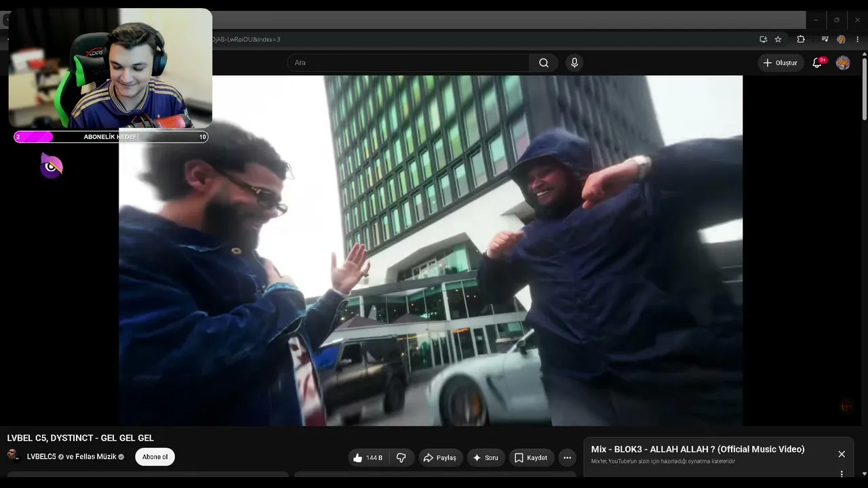Subscribe using the Abone ol button
The height and width of the screenshot is (488, 868).
tap(155, 457)
